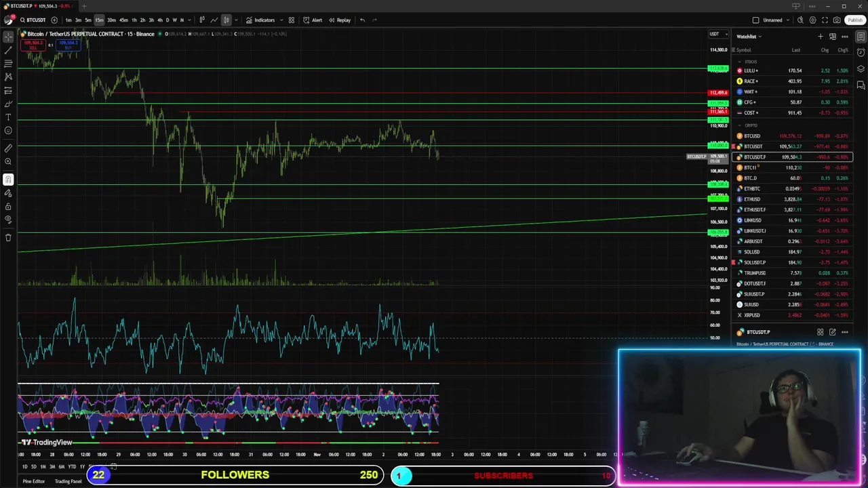This screenshot has width=868, height=488.
Task: Open the Object tree layers icon
Action: [x=861, y=69]
